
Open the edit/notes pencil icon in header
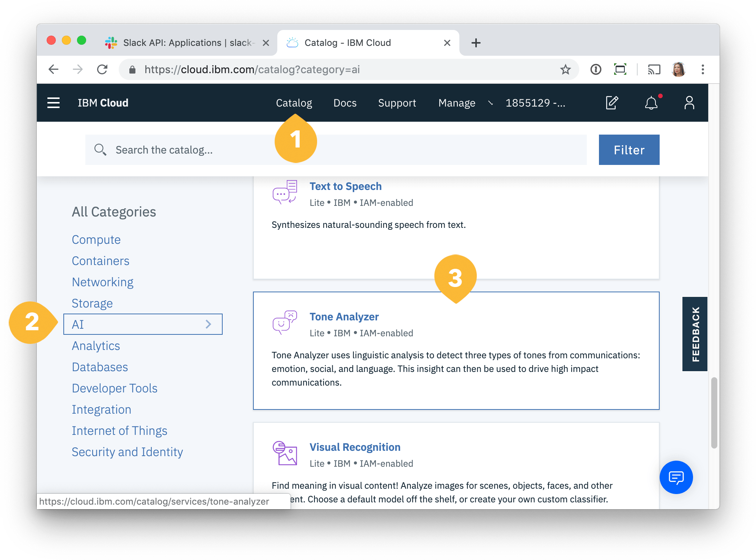click(x=612, y=103)
